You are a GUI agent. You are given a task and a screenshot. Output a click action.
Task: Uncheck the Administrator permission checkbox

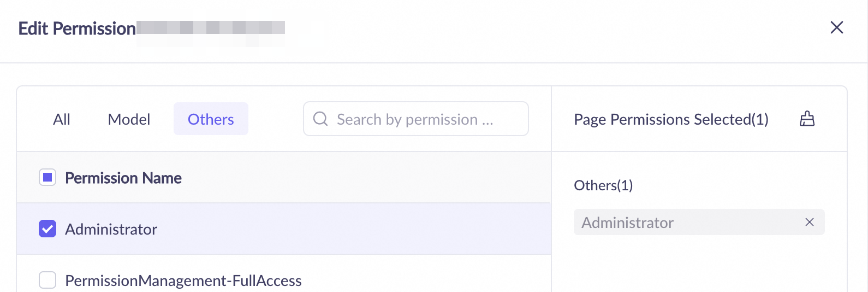pos(47,229)
